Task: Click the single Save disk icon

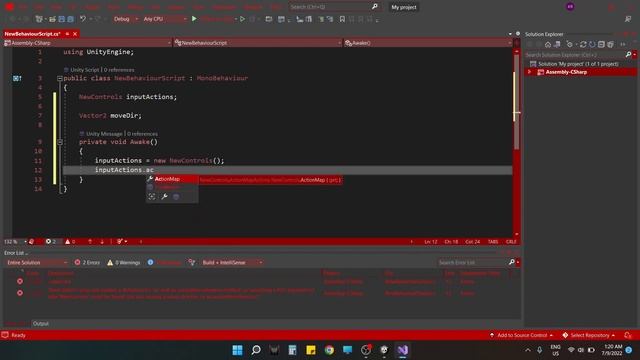Action: [62, 19]
